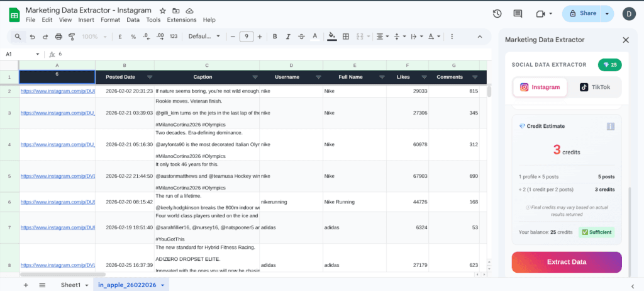Open the Caption column filter dropdown
Image resolution: width=644 pixels, height=291 pixels.
point(255,77)
